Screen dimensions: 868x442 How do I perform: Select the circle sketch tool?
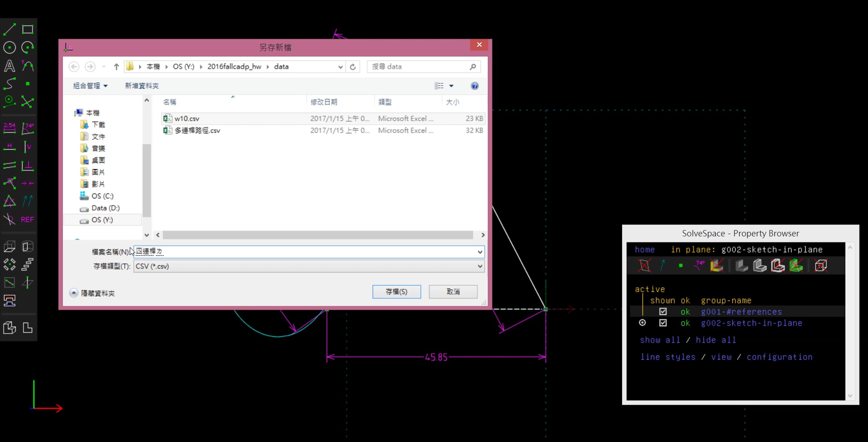point(9,47)
